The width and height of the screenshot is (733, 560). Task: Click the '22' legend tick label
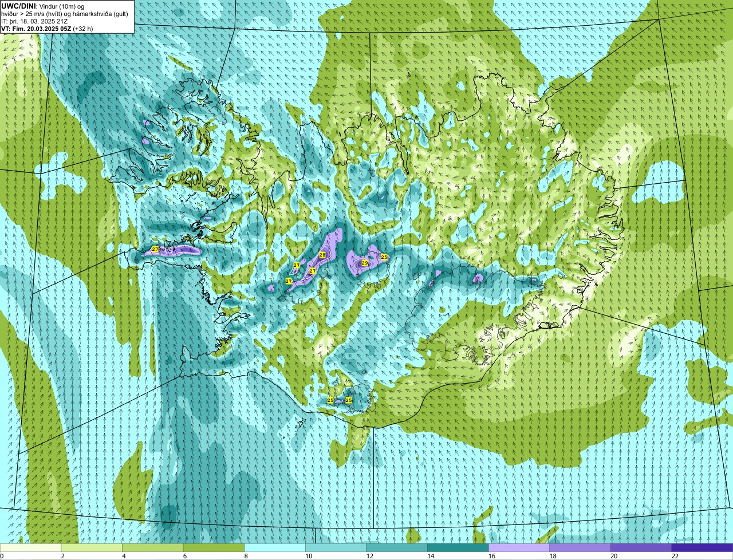tap(675, 556)
